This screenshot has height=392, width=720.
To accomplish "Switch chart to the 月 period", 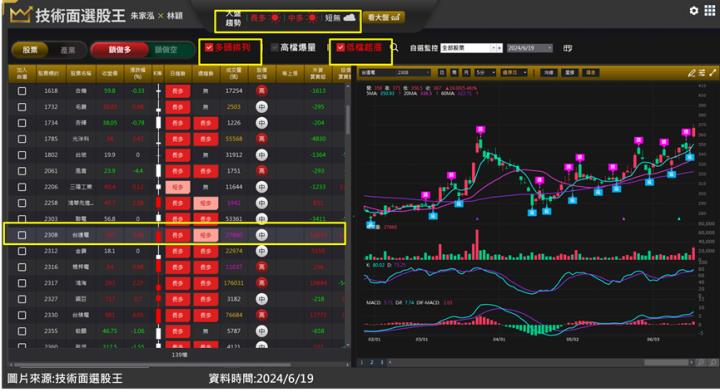I will (466, 73).
